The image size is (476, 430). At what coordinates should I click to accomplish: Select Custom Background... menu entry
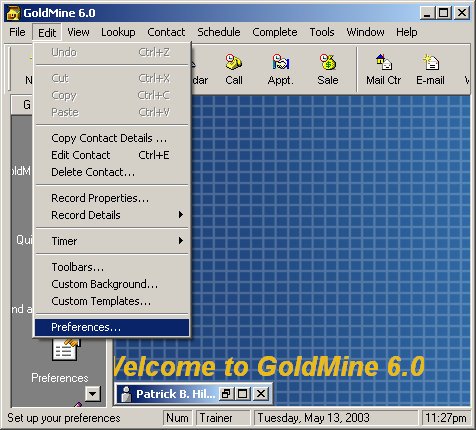pos(112,284)
